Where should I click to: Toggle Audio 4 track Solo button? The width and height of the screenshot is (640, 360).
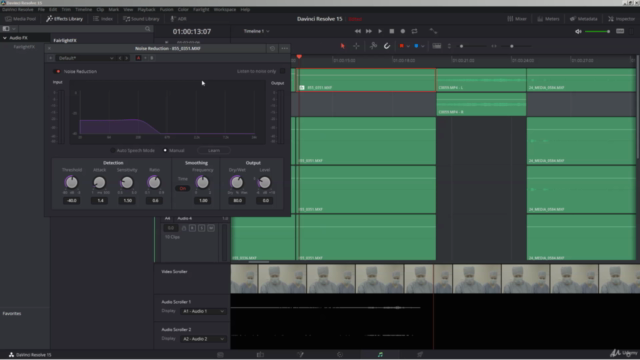coord(201,228)
